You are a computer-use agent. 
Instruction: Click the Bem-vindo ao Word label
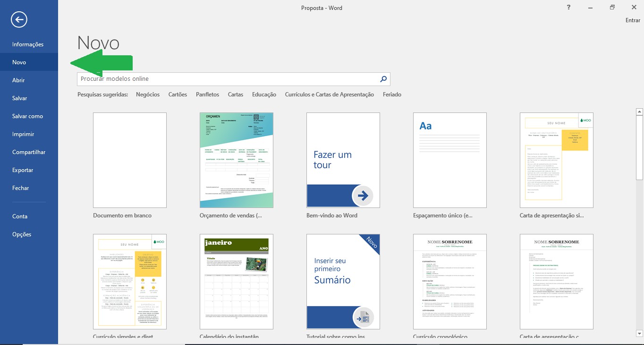point(332,216)
